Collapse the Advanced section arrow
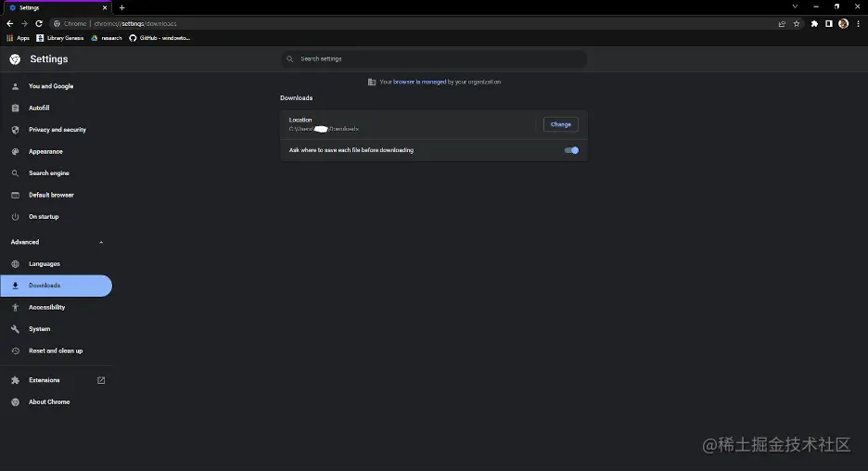Viewport: 868px width, 471px height. (x=101, y=242)
